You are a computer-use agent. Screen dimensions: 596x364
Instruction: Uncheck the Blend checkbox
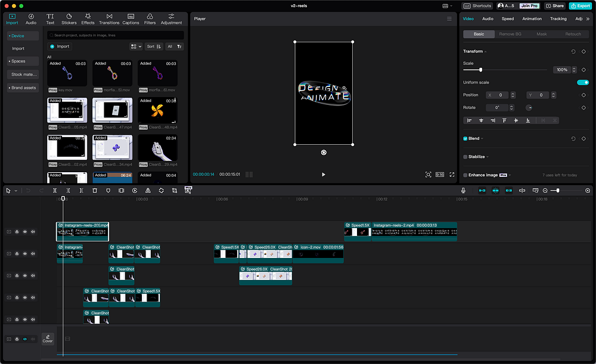pyautogui.click(x=465, y=138)
